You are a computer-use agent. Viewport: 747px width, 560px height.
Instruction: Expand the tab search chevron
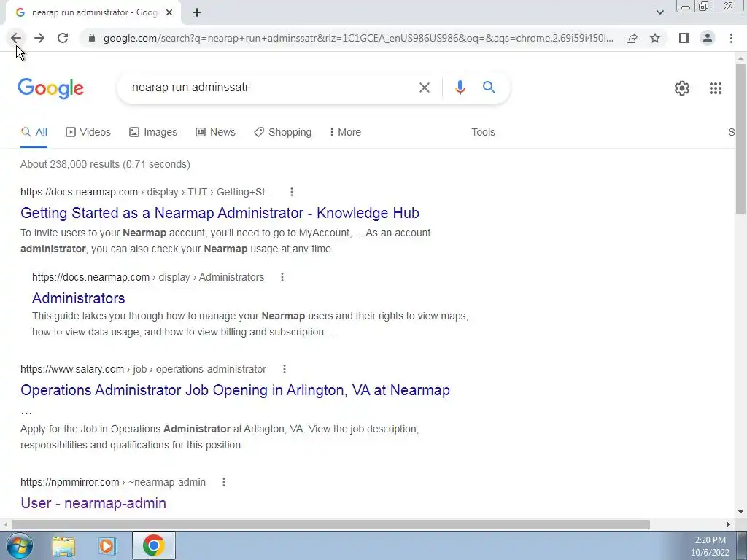tap(659, 12)
